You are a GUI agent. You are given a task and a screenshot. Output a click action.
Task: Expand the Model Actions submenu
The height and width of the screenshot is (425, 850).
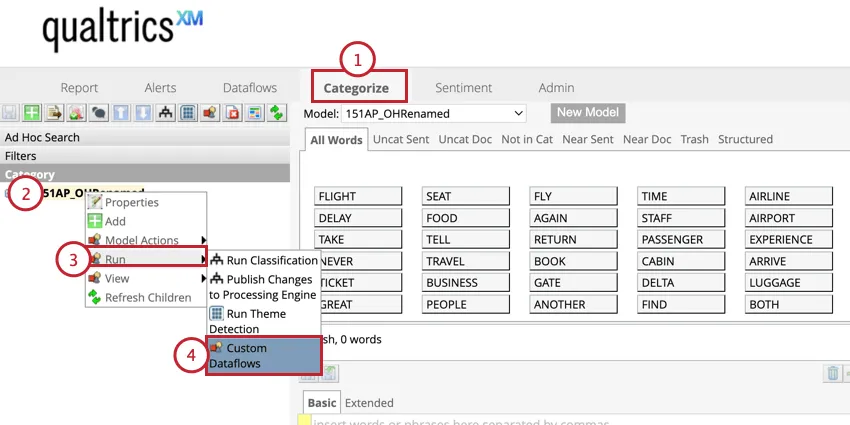[x=146, y=240]
